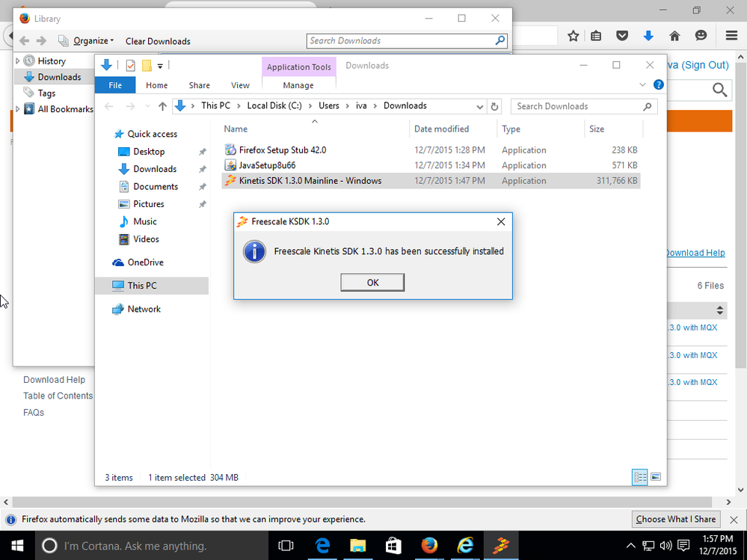Open Firefox downloads arrow icon
The image size is (747, 560).
click(648, 36)
